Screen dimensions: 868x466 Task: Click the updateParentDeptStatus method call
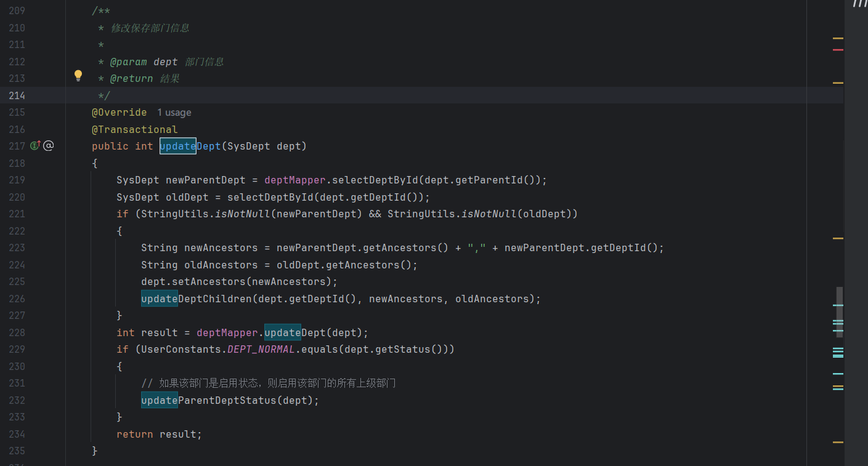pyautogui.click(x=209, y=400)
